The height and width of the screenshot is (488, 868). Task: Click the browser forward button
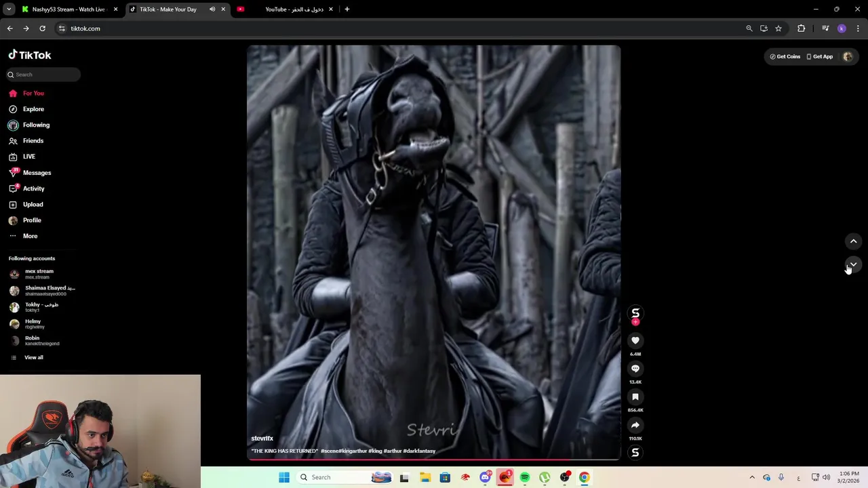26,28
